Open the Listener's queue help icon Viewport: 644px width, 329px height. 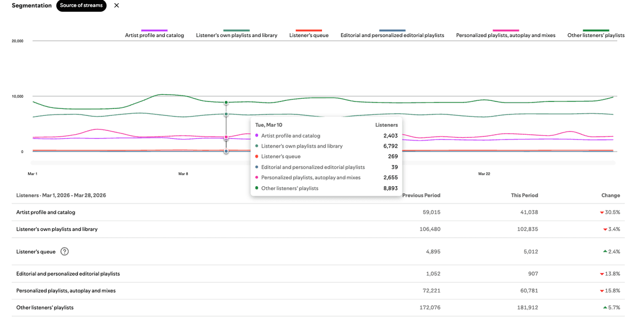[x=64, y=251]
